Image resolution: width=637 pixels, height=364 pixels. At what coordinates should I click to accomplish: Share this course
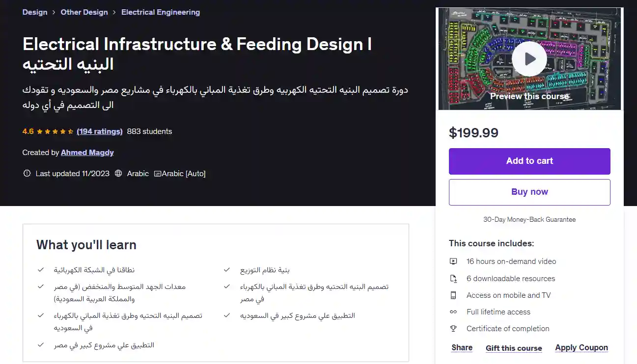[461, 347]
